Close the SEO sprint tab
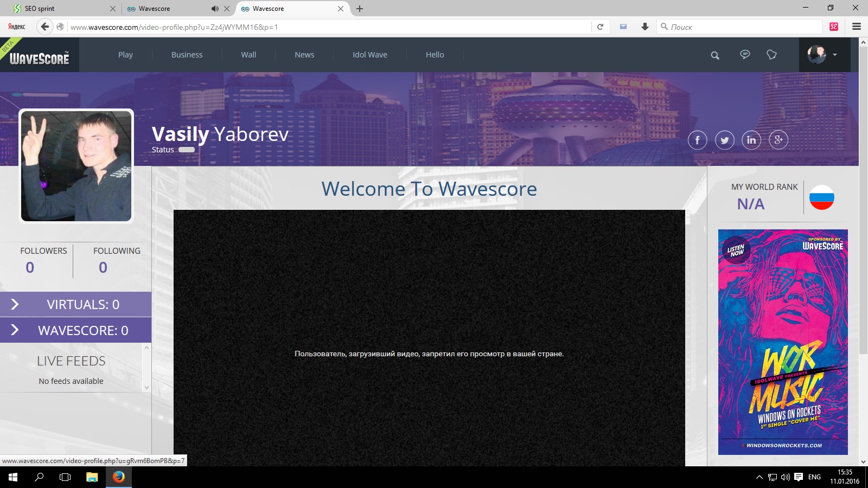Viewport: 868px width, 488px height. pyautogui.click(x=112, y=9)
